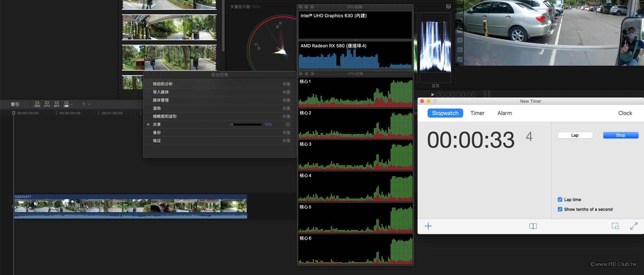Open the video scope settings icon
This screenshot has height=275, width=644.
(448, 6)
